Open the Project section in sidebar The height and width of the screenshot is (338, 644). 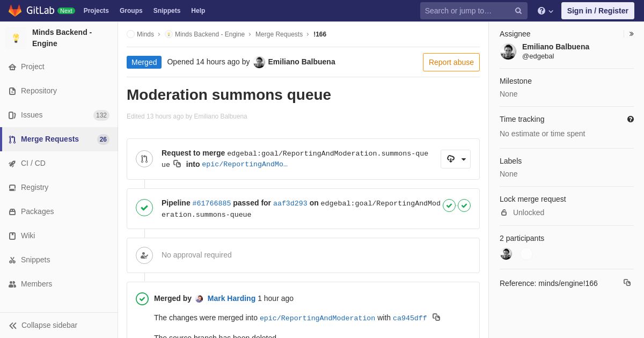click(x=59, y=67)
